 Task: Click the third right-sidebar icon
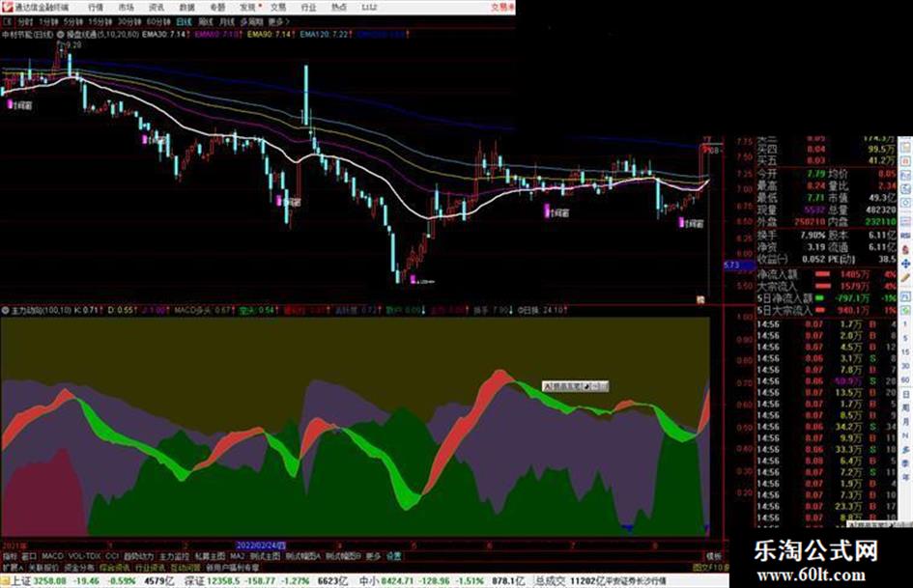click(906, 175)
